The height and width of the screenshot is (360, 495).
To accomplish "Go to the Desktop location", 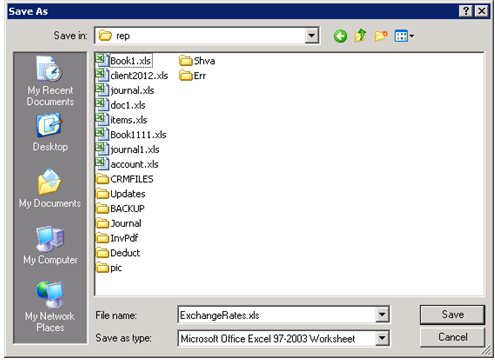I will [50, 133].
